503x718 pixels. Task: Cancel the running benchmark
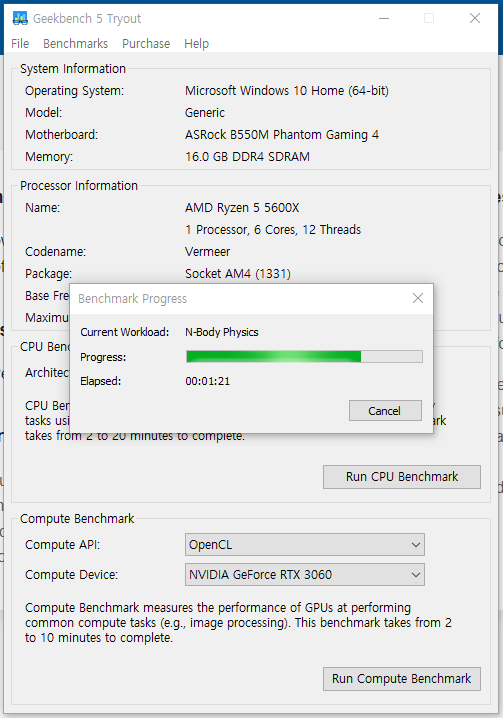pos(385,411)
